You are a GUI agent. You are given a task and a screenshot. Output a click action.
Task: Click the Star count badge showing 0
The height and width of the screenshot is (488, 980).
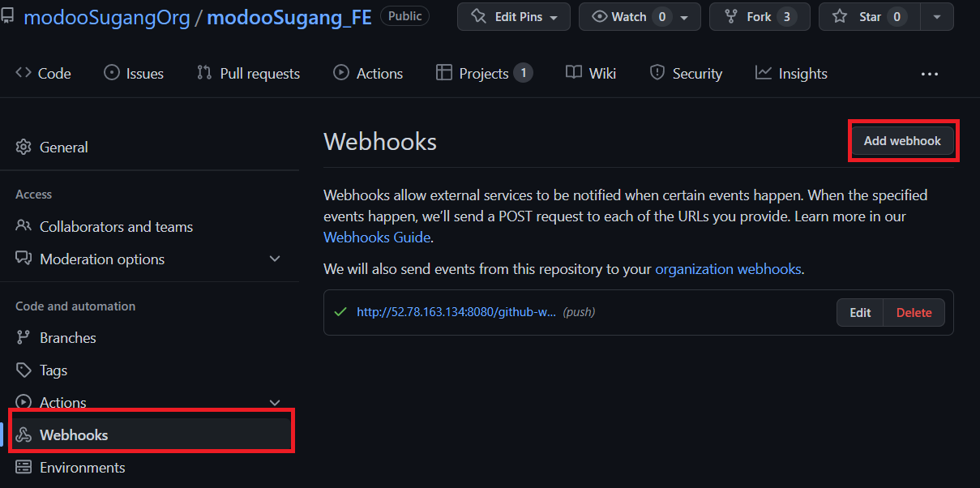897,16
